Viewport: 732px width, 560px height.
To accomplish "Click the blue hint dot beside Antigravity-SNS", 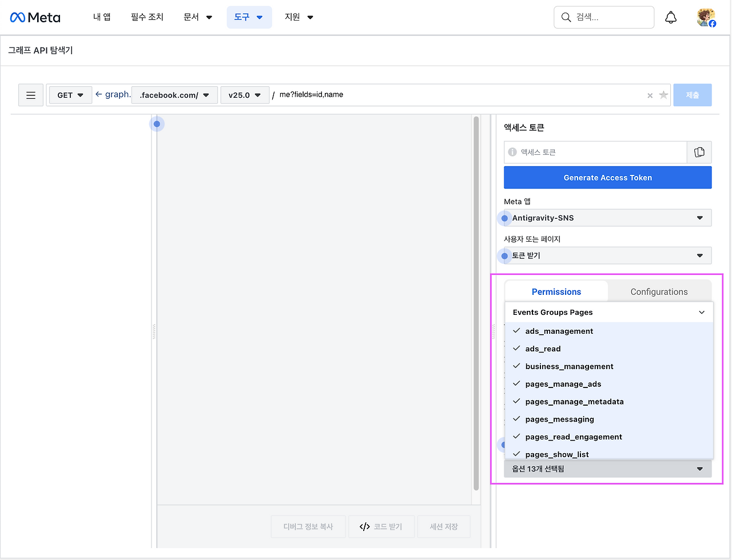I will (504, 218).
